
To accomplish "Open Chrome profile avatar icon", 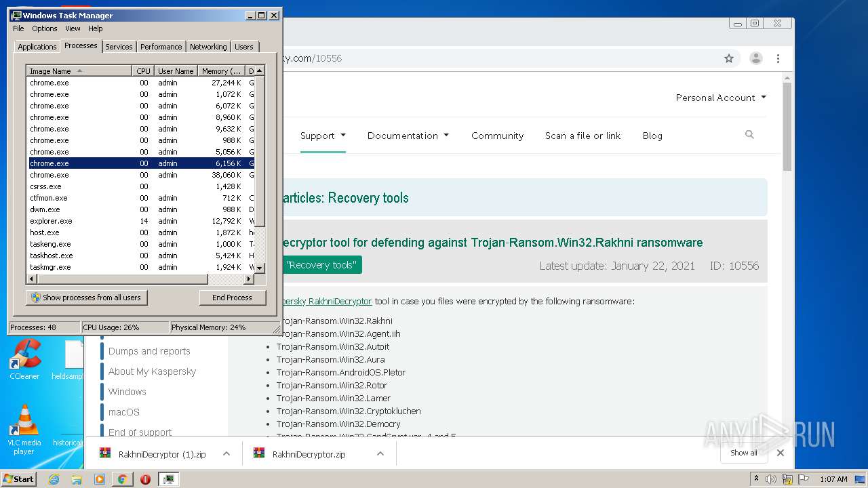I will point(756,58).
